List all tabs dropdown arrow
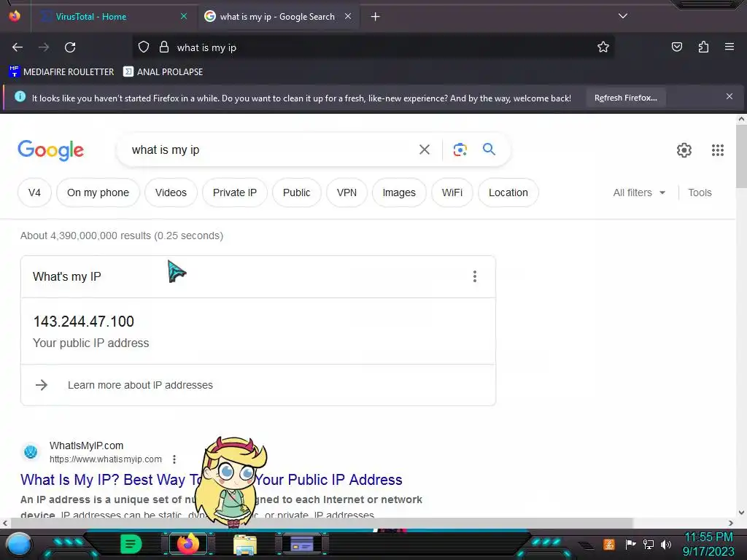Image resolution: width=747 pixels, height=560 pixels. pyautogui.click(x=623, y=16)
